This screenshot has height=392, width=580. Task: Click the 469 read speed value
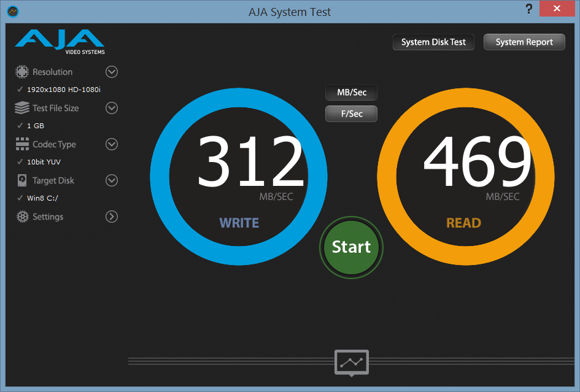pyautogui.click(x=477, y=161)
